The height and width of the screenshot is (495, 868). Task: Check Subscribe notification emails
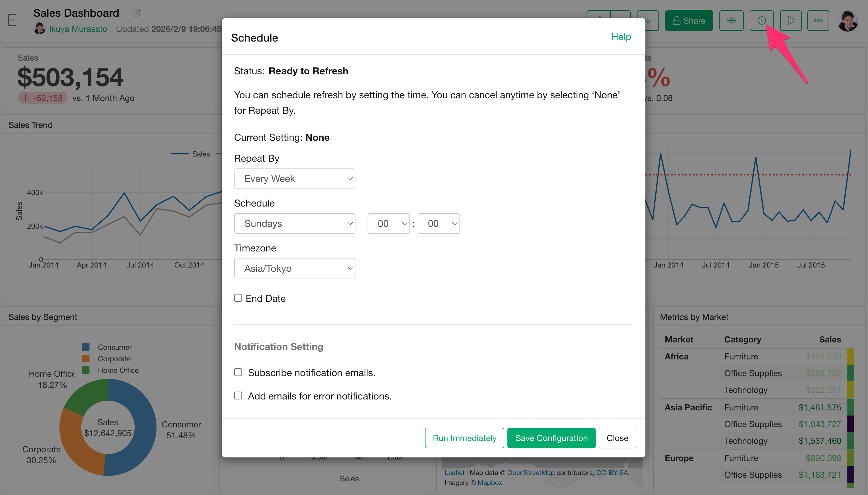[x=238, y=372]
